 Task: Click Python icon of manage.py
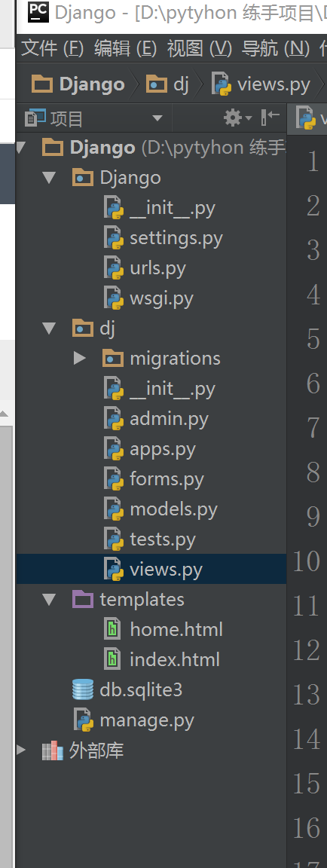(84, 720)
